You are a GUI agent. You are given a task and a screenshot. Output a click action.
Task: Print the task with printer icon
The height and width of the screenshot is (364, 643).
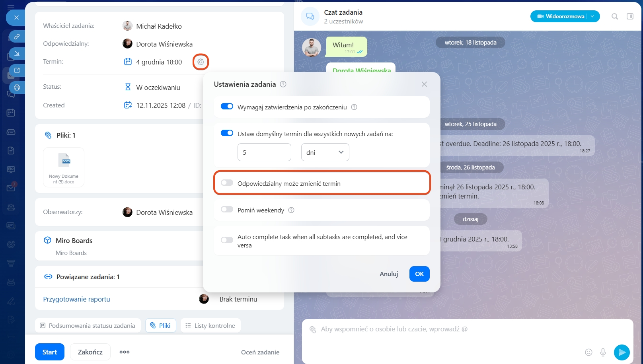(17, 88)
